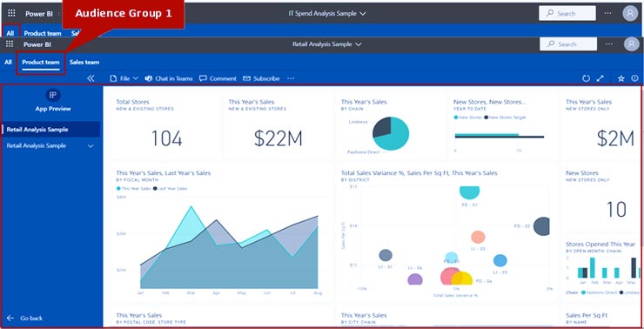Click Search box in Retail Analysis window
644x329 pixels.
pos(568,44)
